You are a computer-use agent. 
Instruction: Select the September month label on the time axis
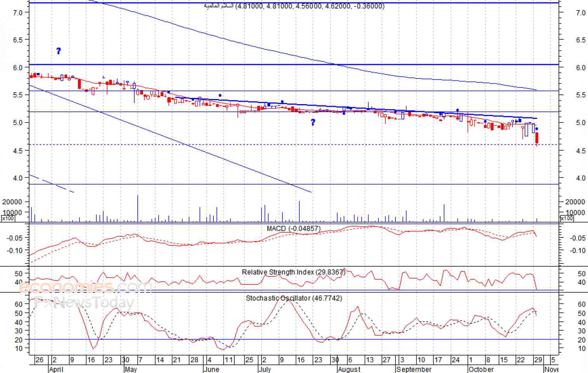point(414,369)
